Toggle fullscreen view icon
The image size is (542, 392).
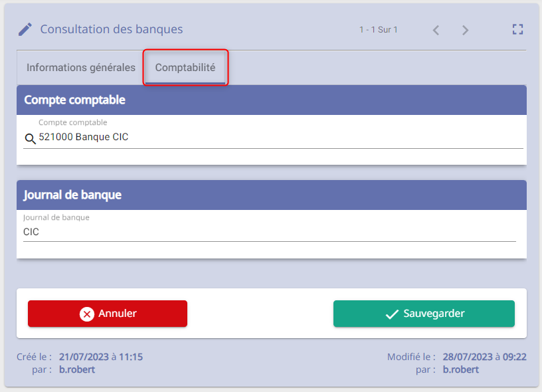click(517, 29)
